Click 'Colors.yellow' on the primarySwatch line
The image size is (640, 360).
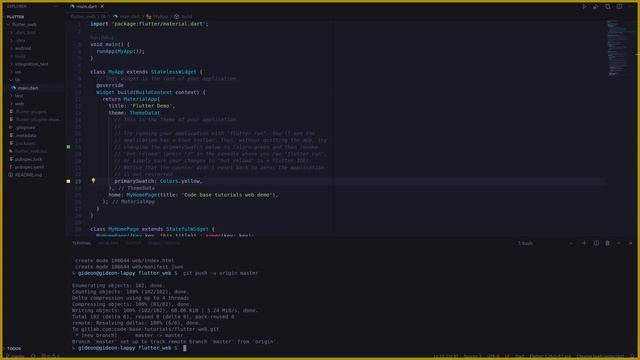(x=180, y=181)
